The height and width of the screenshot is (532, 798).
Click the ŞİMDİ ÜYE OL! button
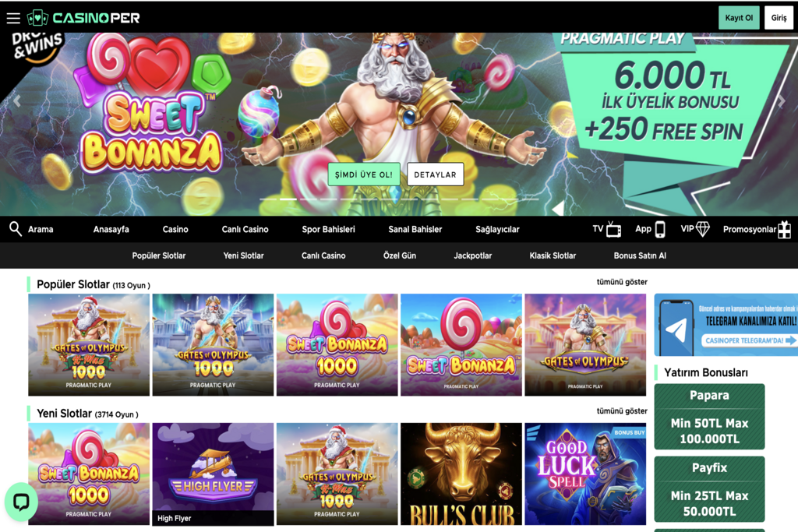(364, 174)
